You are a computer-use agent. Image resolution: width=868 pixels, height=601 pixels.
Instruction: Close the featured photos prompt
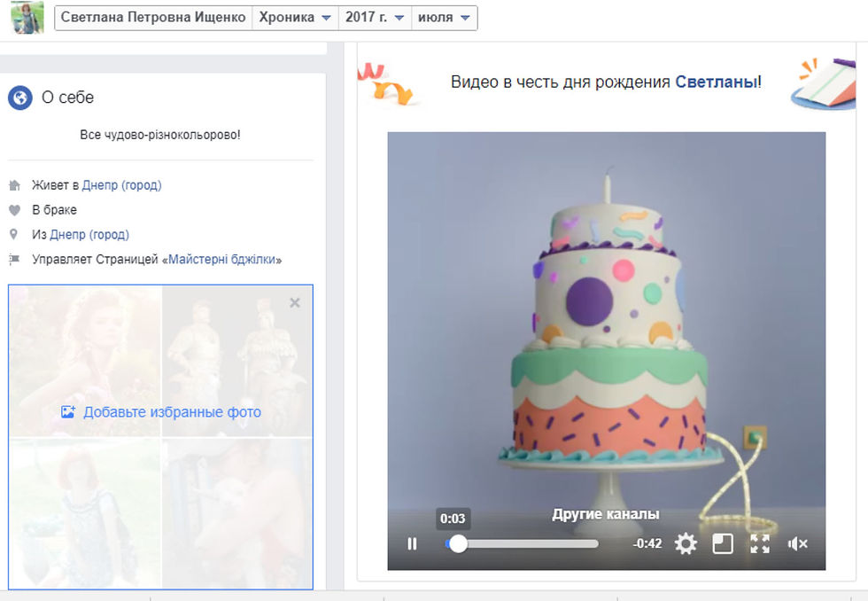[x=295, y=302]
